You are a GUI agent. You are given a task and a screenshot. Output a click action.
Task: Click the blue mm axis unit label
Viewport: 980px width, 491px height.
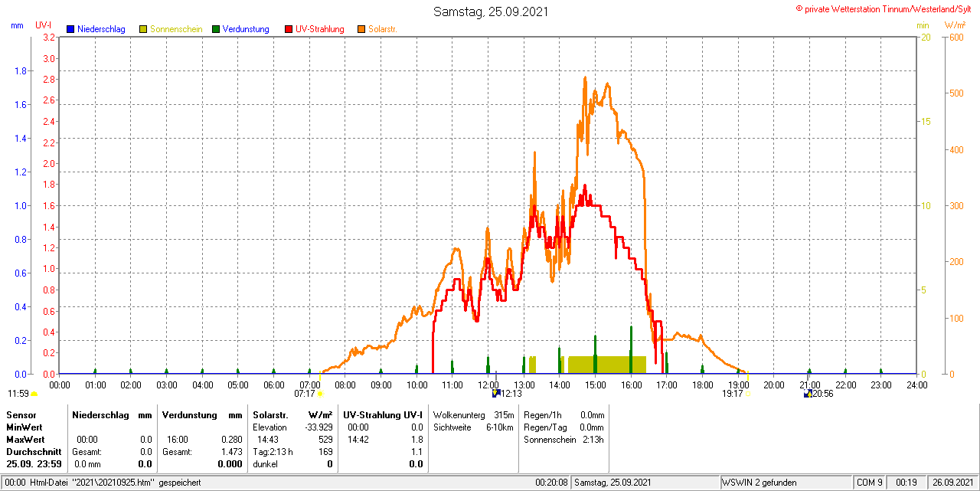(18, 25)
